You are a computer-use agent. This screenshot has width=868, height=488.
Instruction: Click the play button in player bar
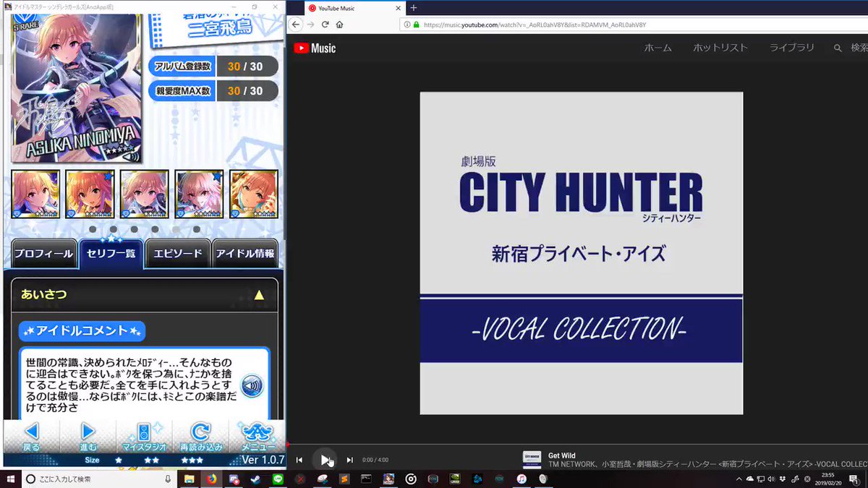pyautogui.click(x=325, y=460)
